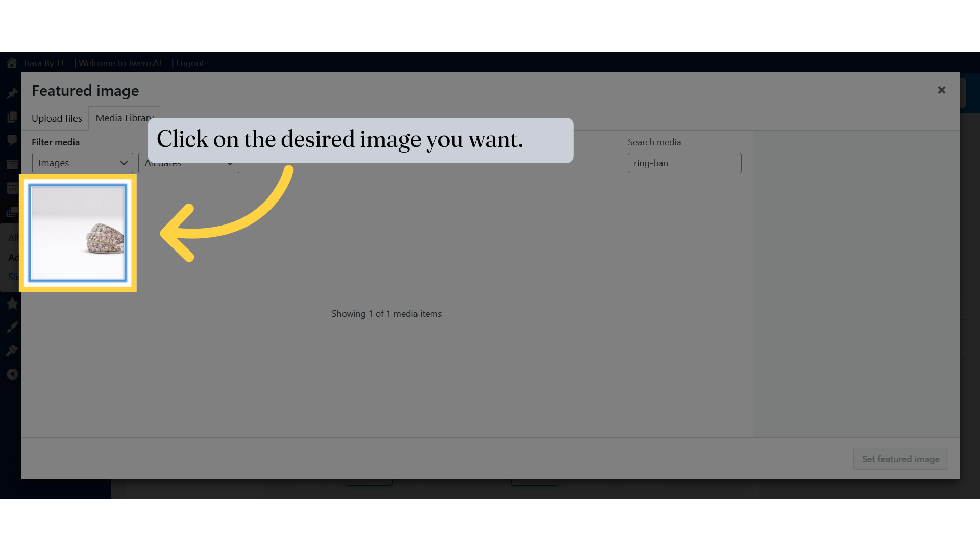This screenshot has height=551, width=980.
Task: Switch to the Upload files tab
Action: tap(56, 118)
